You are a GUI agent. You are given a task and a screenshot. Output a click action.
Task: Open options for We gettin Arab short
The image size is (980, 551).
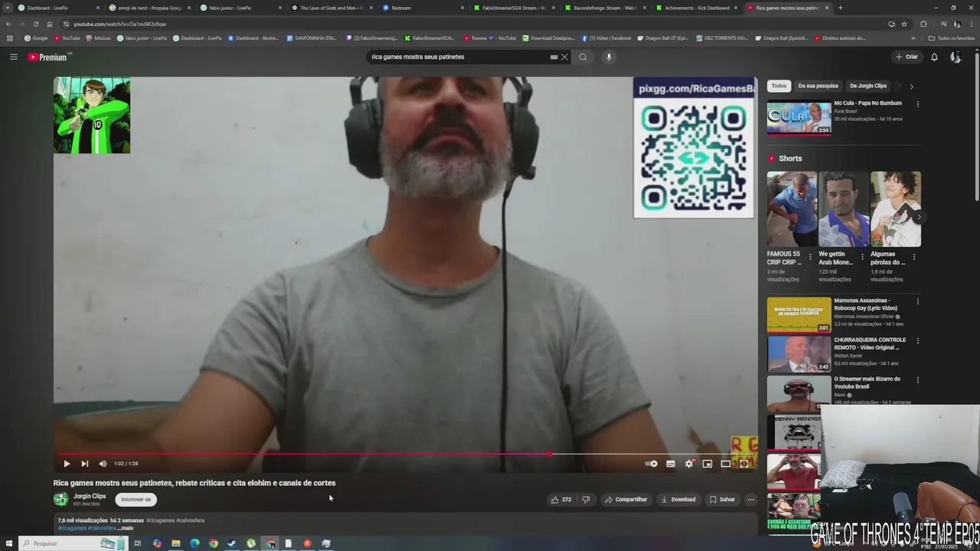tap(862, 257)
